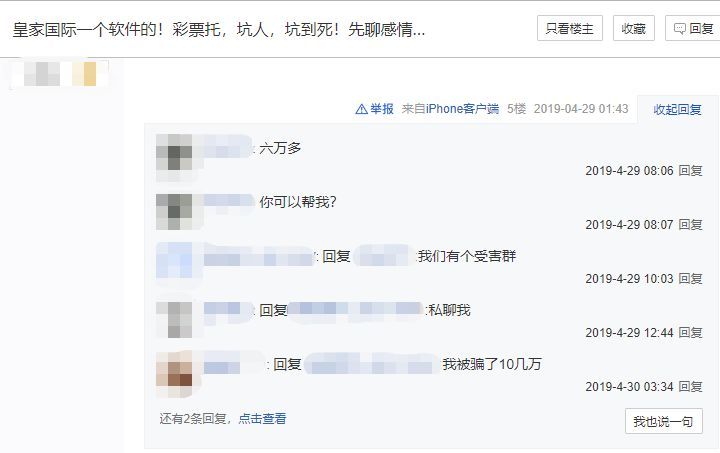Click 我也说一句 button
Viewport: 720px width, 453px height.
coord(664,421)
